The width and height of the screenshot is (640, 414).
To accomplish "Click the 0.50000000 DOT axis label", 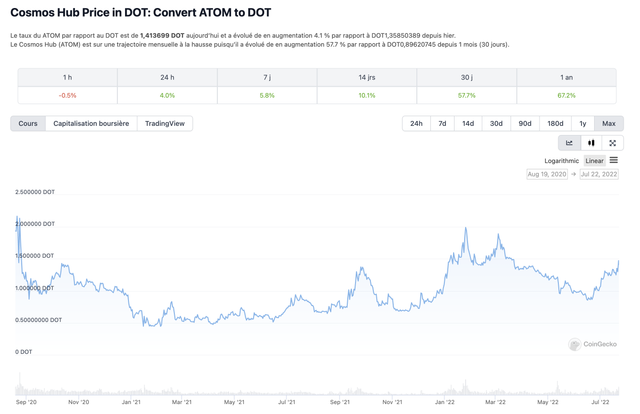I will pyautogui.click(x=38, y=320).
